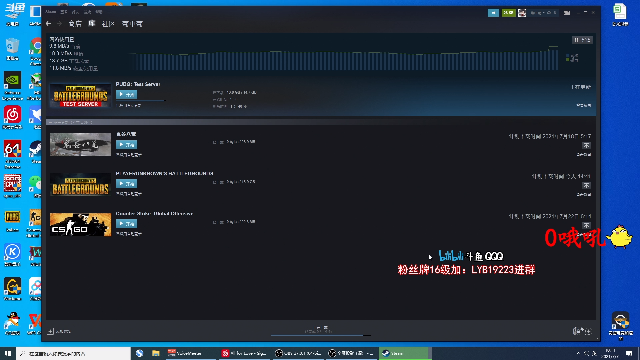Launch PUBG: Test Server with its play button
640x360 pixels.
tap(126, 95)
